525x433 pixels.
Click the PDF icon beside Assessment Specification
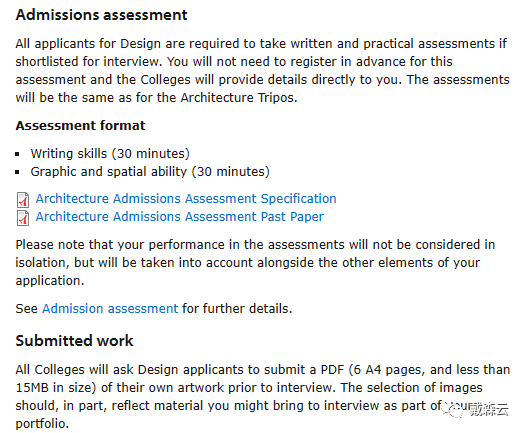(23, 200)
